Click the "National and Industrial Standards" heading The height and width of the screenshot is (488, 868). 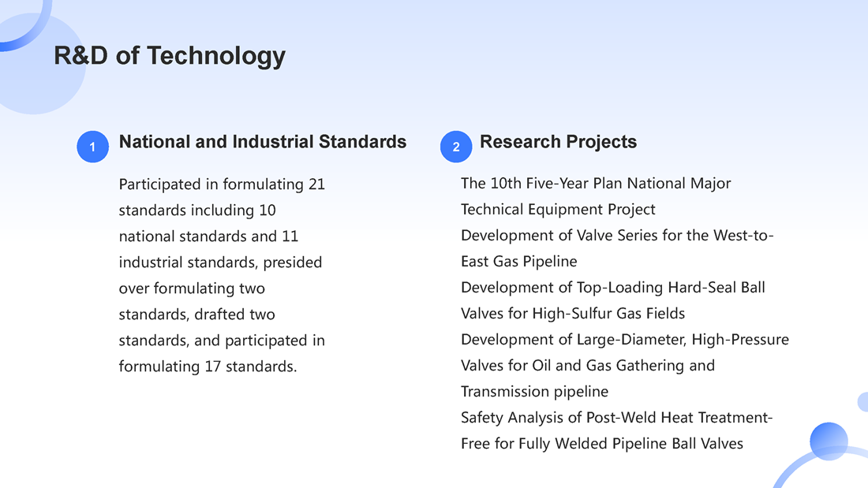coord(263,142)
